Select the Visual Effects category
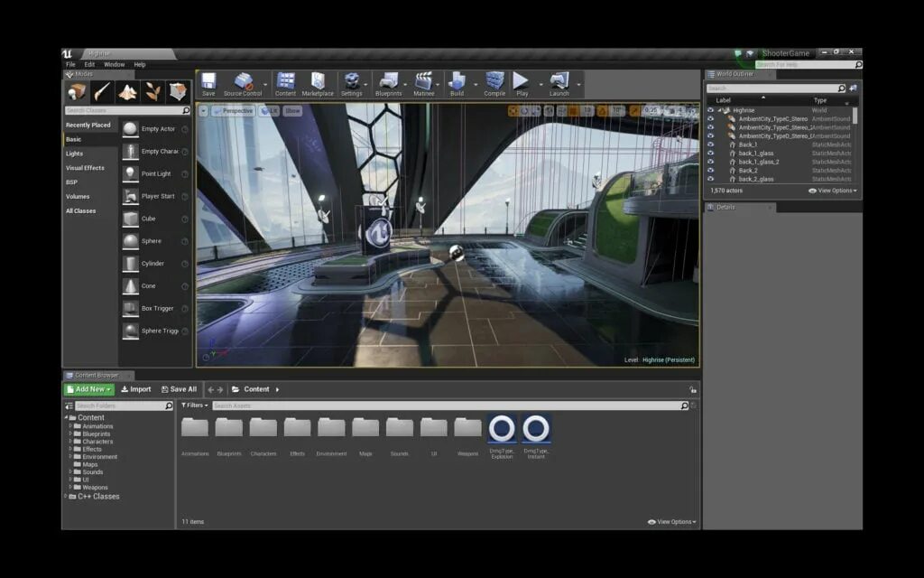The image size is (924, 578). click(x=85, y=167)
